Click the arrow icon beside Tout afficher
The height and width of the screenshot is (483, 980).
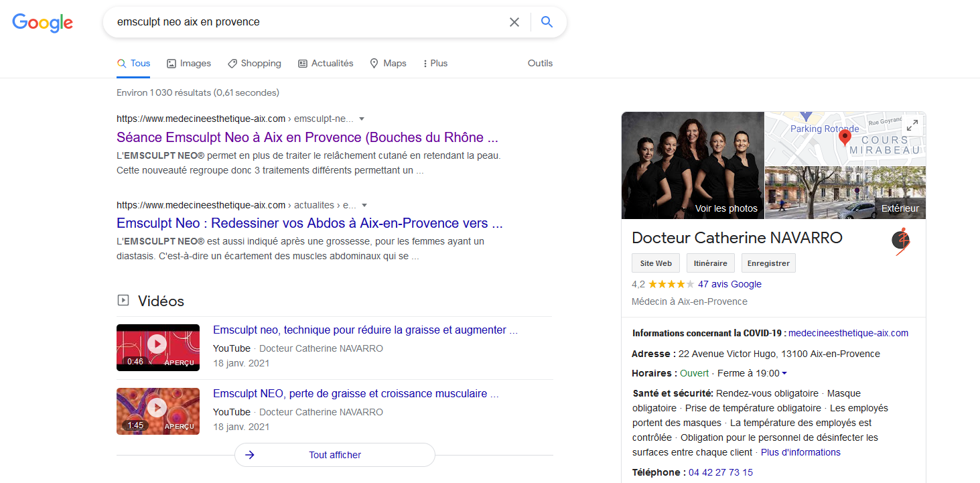point(250,455)
